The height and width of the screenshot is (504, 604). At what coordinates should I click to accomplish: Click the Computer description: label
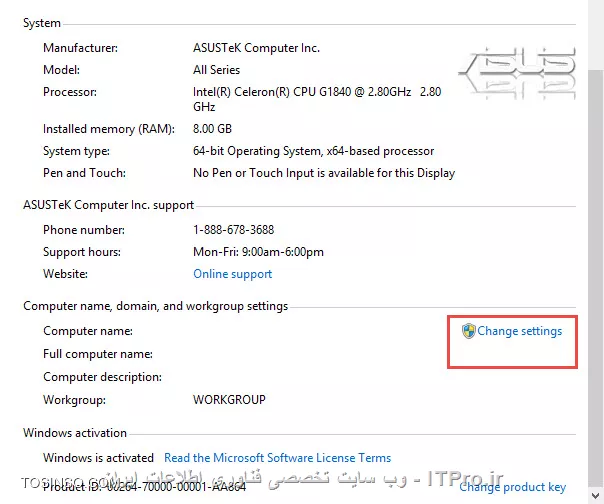point(102,377)
